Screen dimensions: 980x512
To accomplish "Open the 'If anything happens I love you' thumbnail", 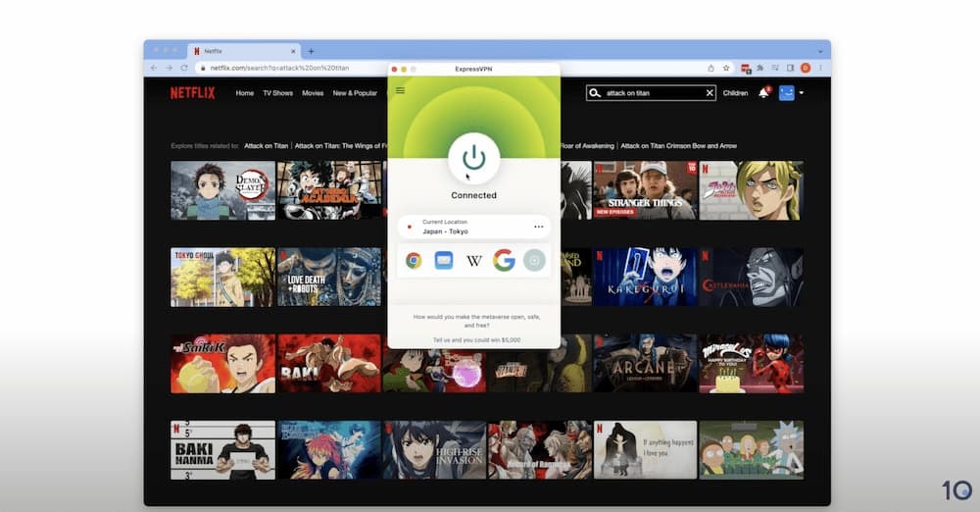I will pos(645,449).
